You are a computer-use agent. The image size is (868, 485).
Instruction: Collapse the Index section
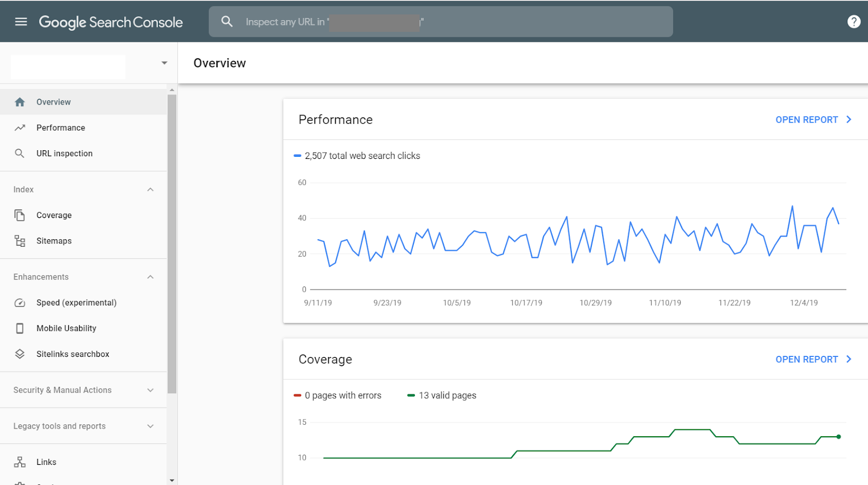click(150, 189)
